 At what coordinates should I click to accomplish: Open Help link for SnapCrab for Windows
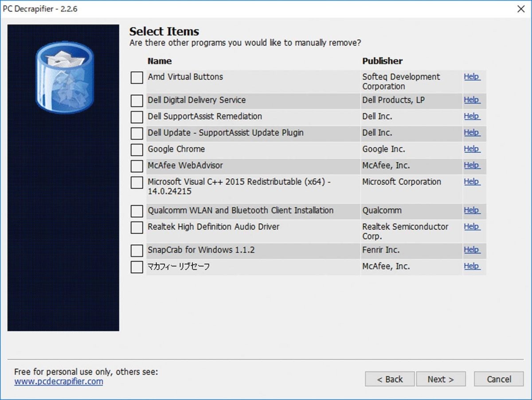tap(472, 250)
